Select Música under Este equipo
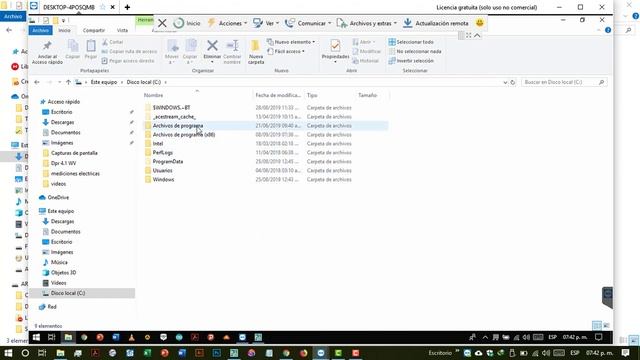This screenshot has width=640, height=360. pos(59,262)
